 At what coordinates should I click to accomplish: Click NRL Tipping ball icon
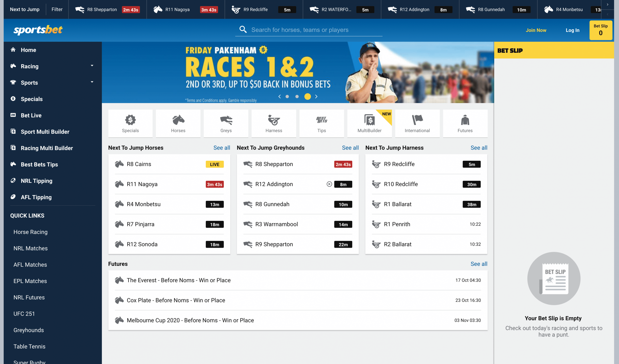pos(13,181)
